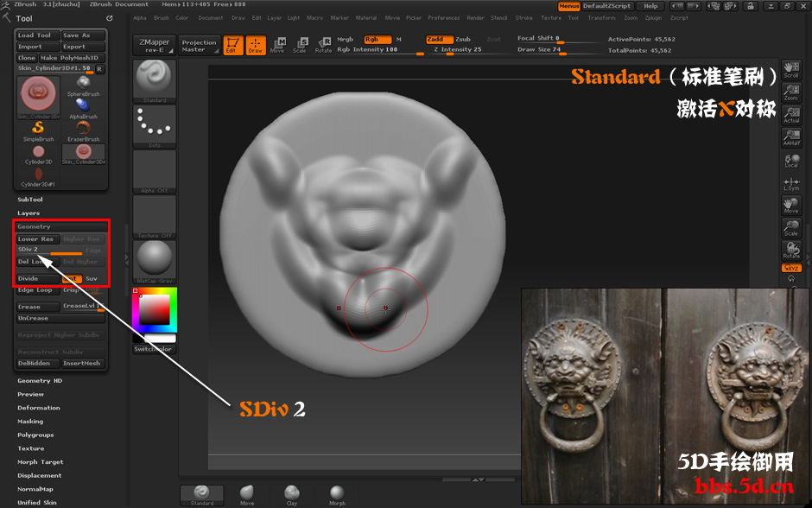
Task: Click the SwitchColor button
Action: tap(155, 350)
